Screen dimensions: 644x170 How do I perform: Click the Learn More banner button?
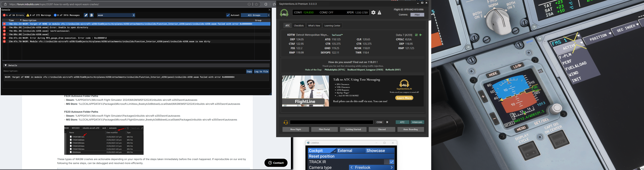pyautogui.click(x=404, y=98)
